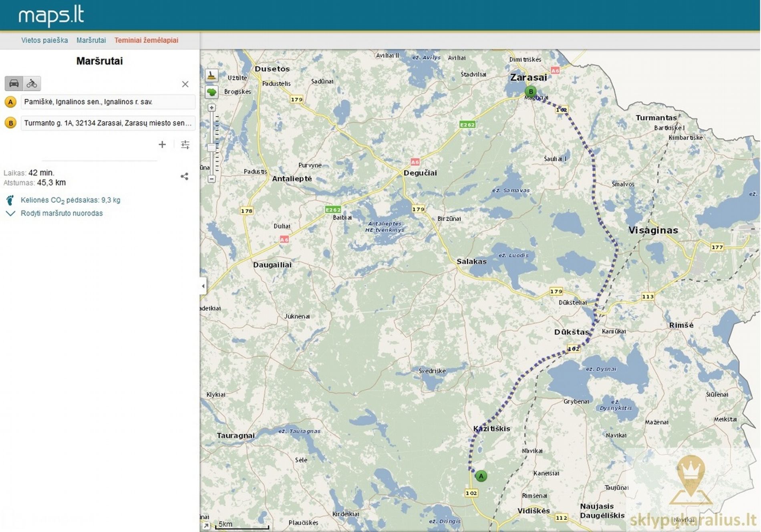Switch to car route mode
The width and height of the screenshot is (761, 532).
tap(14, 83)
